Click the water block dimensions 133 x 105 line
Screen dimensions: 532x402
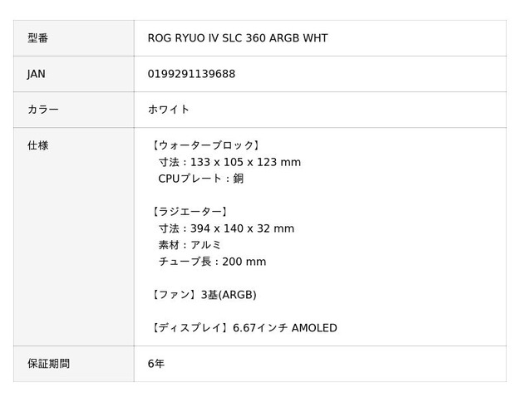coord(229,162)
